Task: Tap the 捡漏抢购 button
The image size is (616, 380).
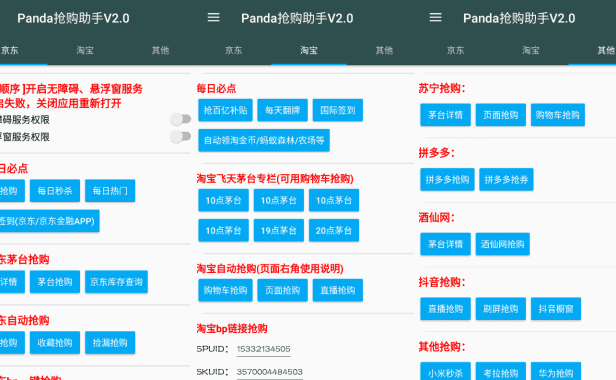Action: tap(110, 343)
